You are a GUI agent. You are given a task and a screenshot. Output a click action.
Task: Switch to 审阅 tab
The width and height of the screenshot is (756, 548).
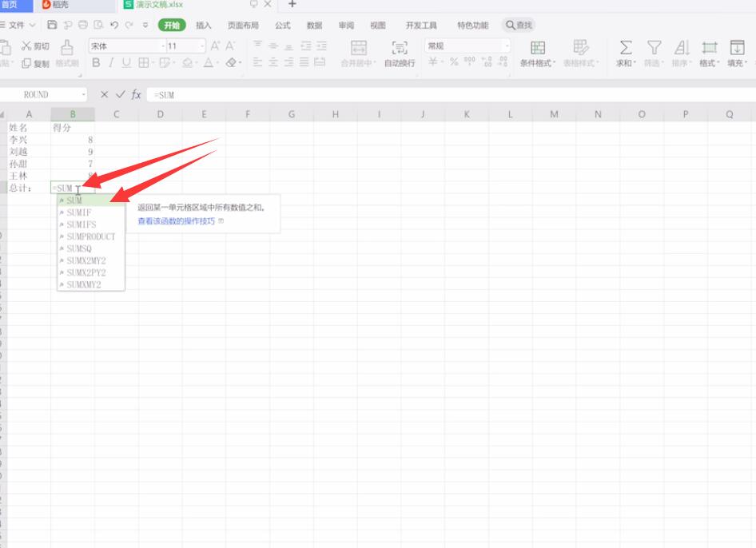[x=346, y=25]
